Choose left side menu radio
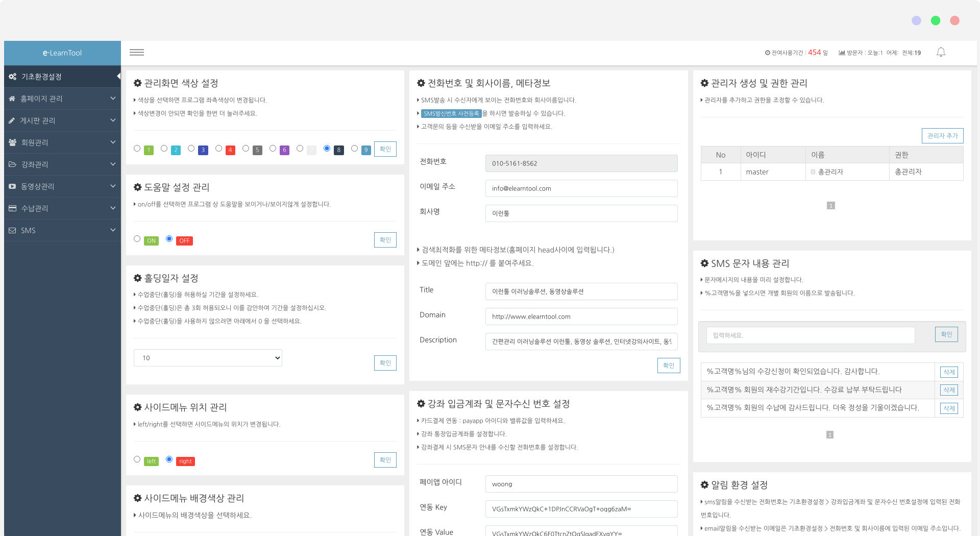 (137, 459)
